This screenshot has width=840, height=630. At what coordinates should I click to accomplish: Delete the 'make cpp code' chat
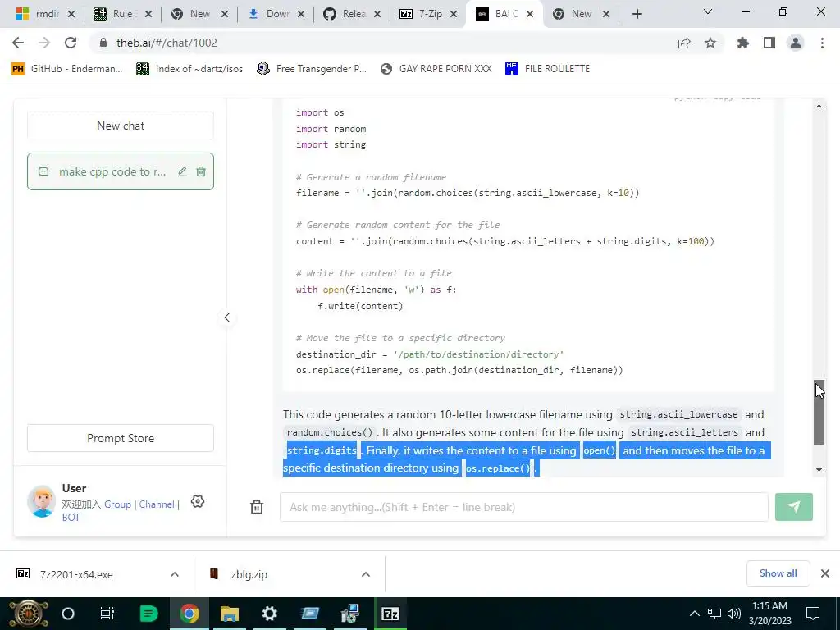(201, 171)
